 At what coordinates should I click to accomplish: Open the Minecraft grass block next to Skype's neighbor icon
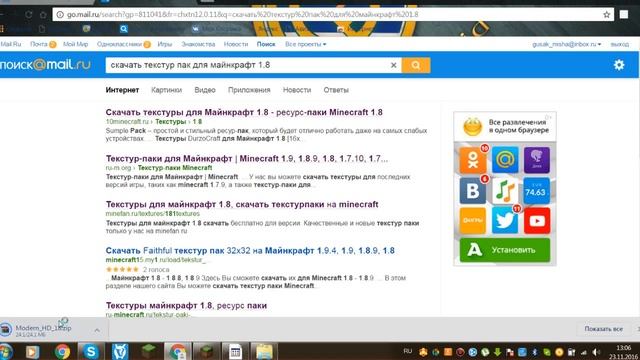click(149, 351)
